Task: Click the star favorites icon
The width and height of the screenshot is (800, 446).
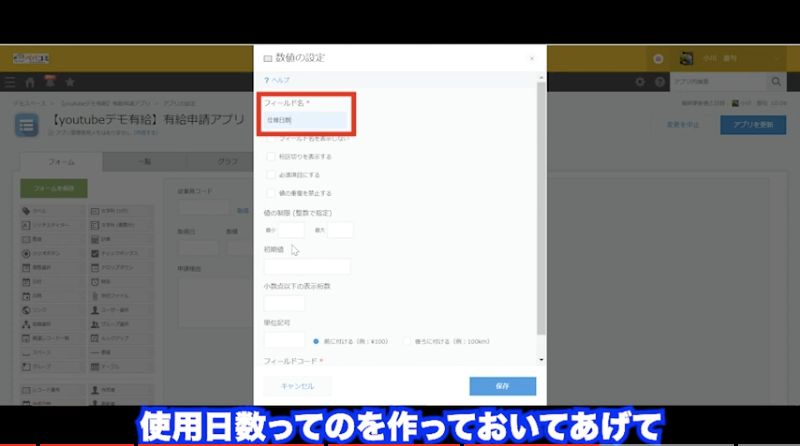Action: click(x=68, y=81)
